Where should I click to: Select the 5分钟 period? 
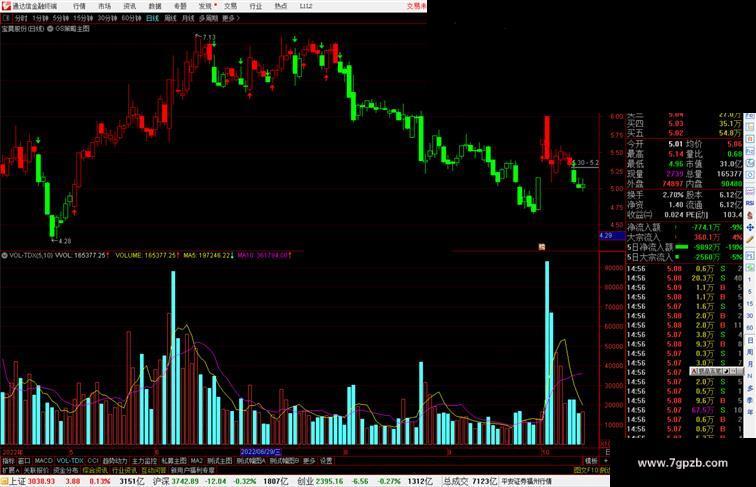pyautogui.click(x=61, y=18)
